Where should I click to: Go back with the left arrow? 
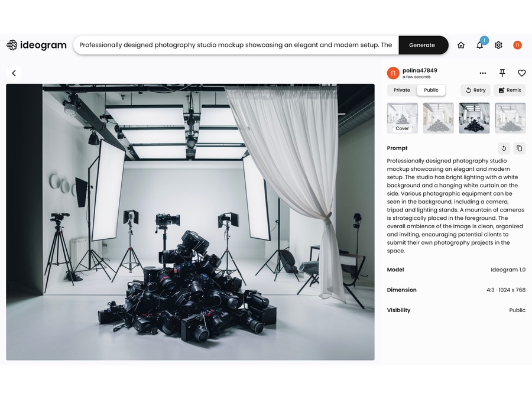click(14, 73)
